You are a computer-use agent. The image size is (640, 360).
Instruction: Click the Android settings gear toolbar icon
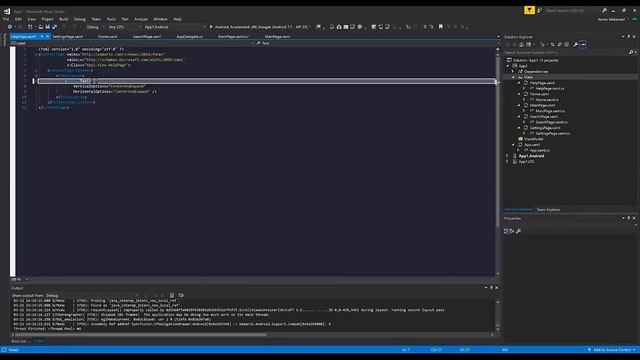360,27
